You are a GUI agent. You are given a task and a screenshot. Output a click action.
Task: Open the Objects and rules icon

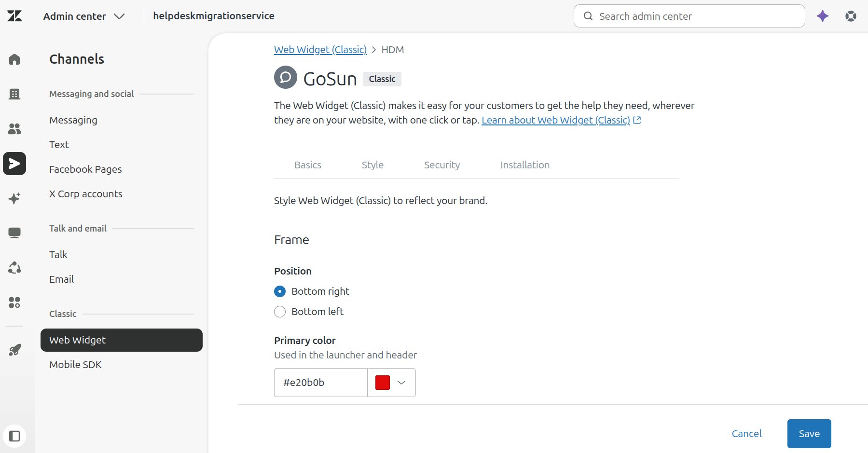point(14,268)
